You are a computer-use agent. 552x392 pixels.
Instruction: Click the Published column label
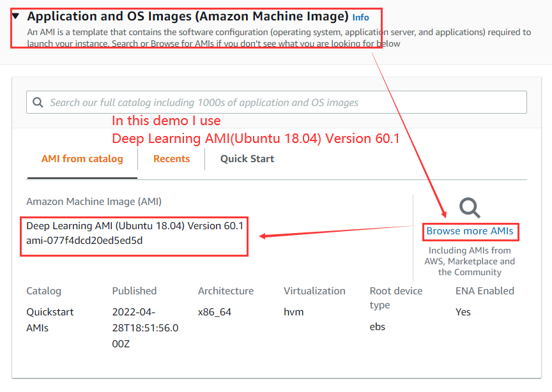pos(134,291)
